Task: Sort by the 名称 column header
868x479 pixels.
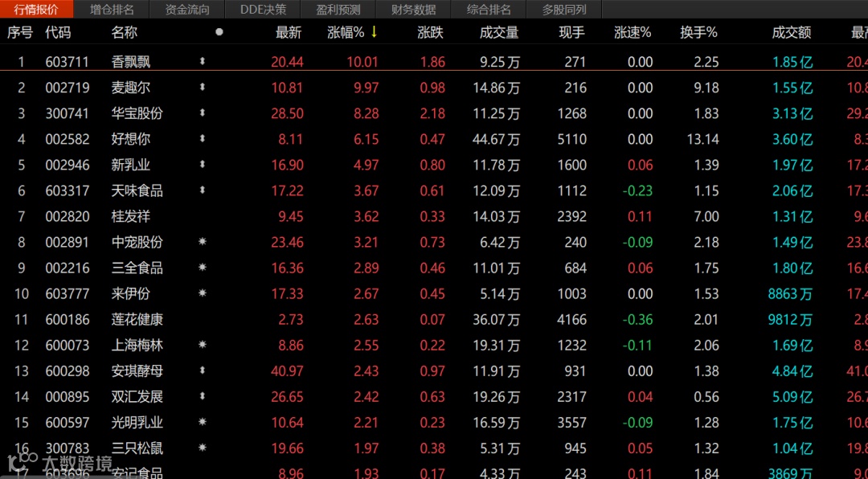Action: coord(124,33)
